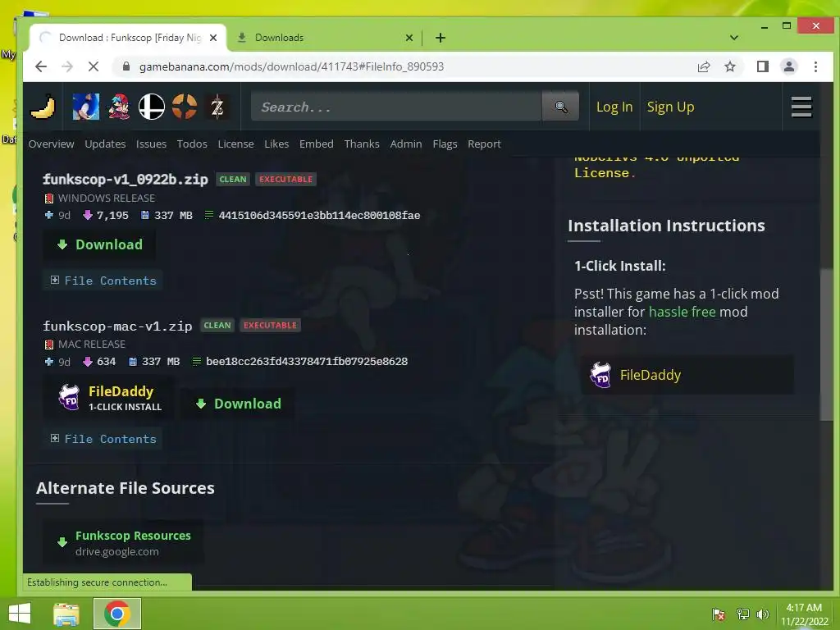
Task: Click the browser forward arrow
Action: [67, 66]
